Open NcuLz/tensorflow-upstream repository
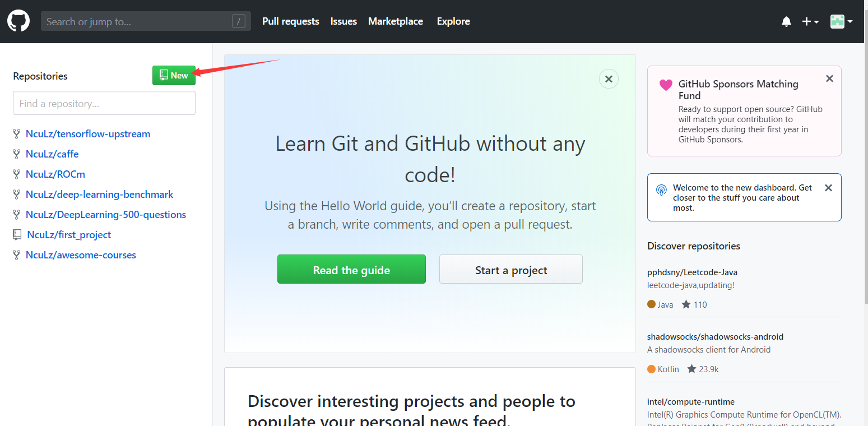 (88, 134)
